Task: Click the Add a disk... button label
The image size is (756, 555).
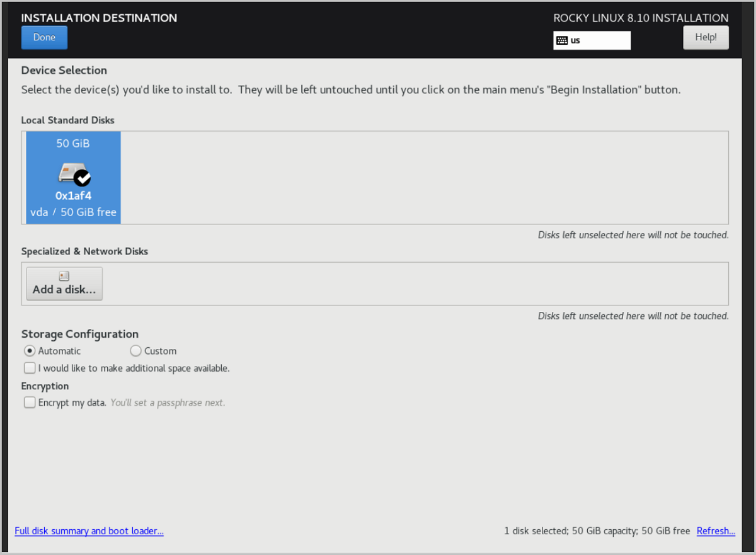Action: point(64,290)
